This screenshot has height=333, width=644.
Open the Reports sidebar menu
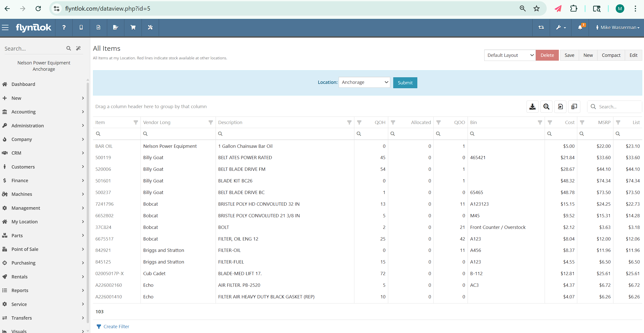click(x=43, y=290)
